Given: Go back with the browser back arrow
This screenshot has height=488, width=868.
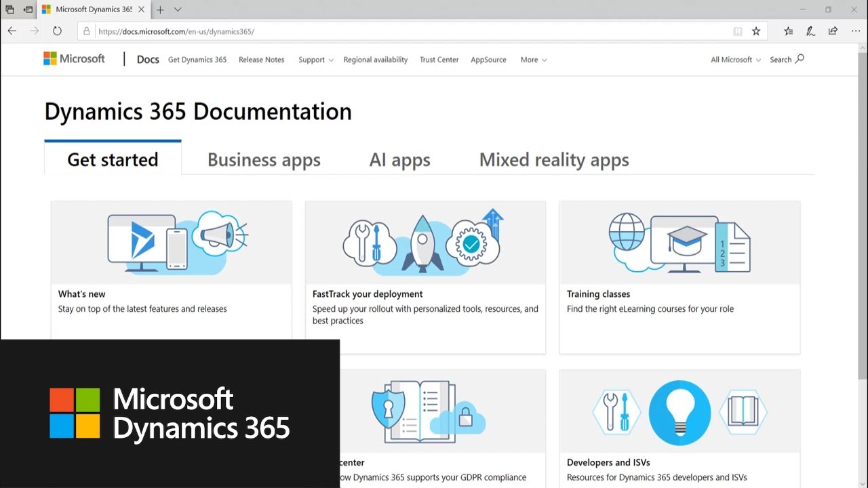Looking at the screenshot, I should (x=12, y=31).
